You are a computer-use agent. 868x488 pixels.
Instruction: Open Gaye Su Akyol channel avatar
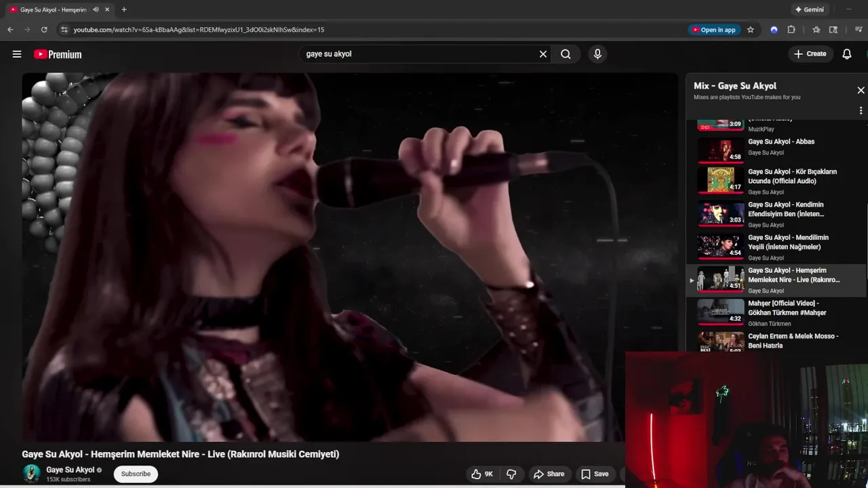tap(31, 474)
